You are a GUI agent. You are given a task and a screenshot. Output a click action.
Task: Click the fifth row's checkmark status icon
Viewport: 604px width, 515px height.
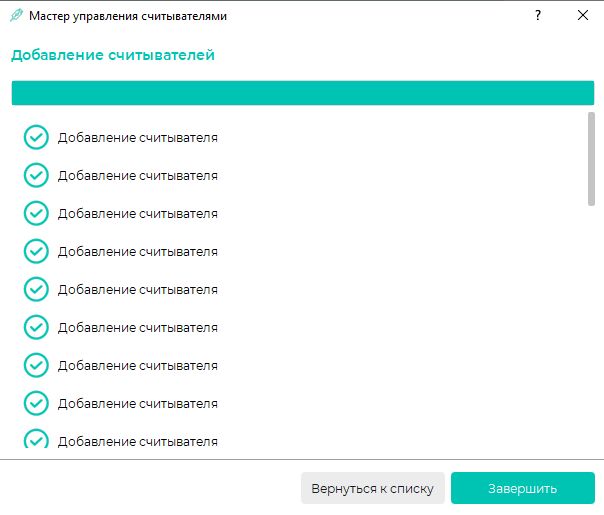36,289
